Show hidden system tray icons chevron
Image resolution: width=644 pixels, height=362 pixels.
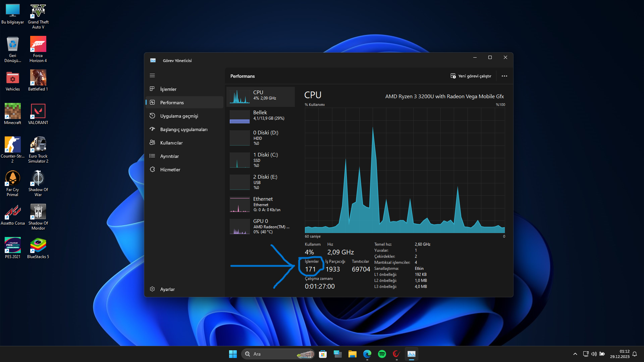click(x=575, y=354)
